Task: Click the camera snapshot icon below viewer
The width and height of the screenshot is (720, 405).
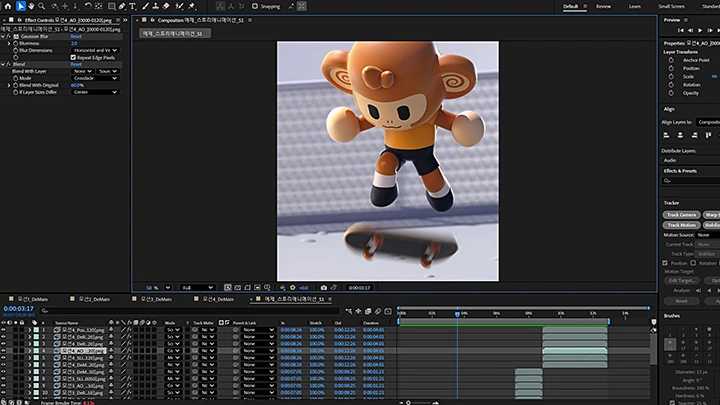Action: (x=324, y=287)
